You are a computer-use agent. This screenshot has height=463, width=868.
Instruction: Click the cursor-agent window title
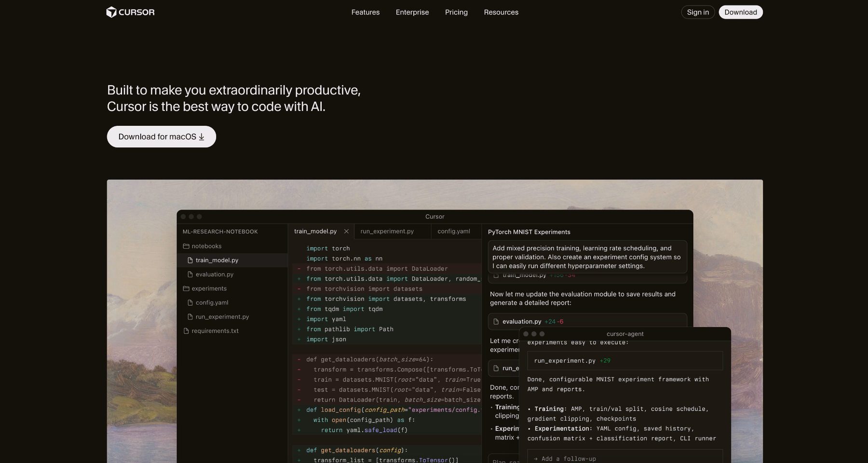pos(625,334)
